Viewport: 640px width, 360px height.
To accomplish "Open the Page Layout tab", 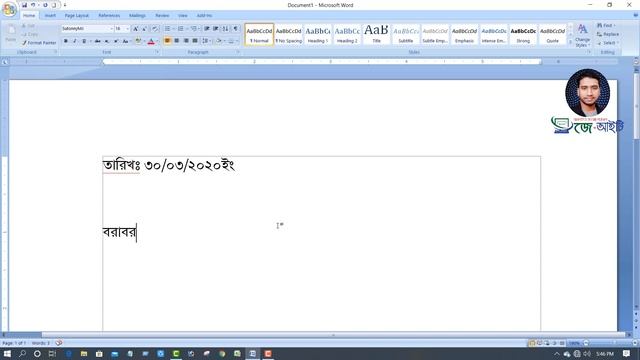I will click(76, 16).
